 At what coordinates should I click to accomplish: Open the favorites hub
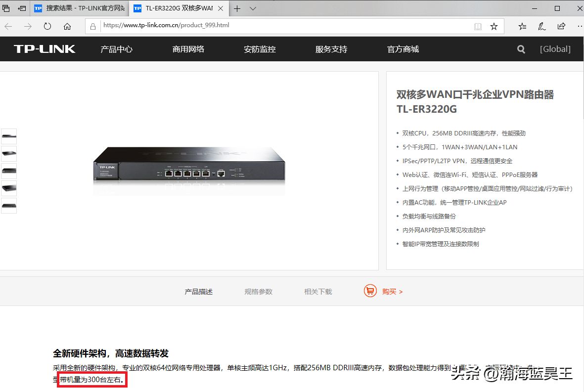coord(523,26)
